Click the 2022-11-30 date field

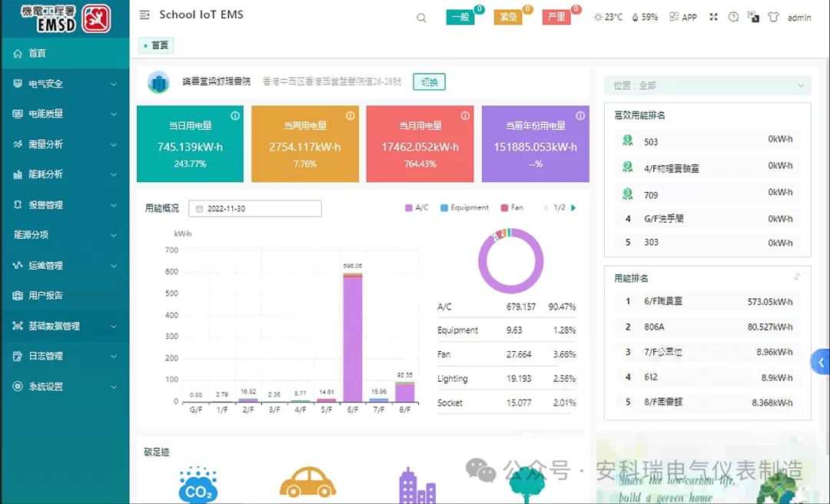[x=254, y=208]
